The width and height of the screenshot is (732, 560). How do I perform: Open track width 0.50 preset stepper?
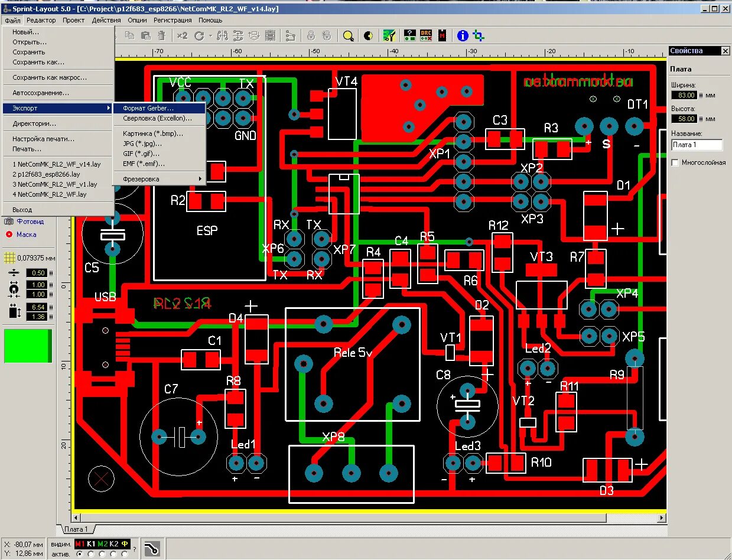(x=51, y=273)
